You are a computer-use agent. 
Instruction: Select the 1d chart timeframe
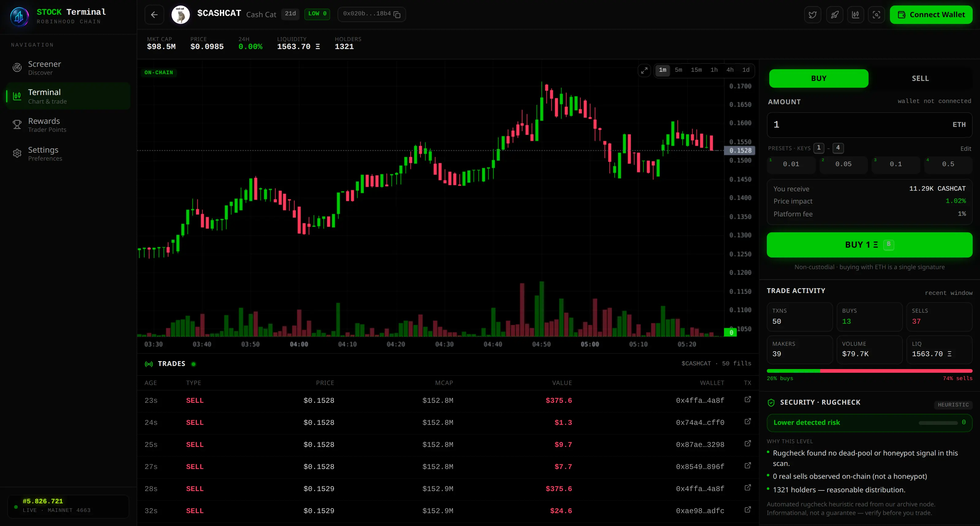[x=746, y=70]
